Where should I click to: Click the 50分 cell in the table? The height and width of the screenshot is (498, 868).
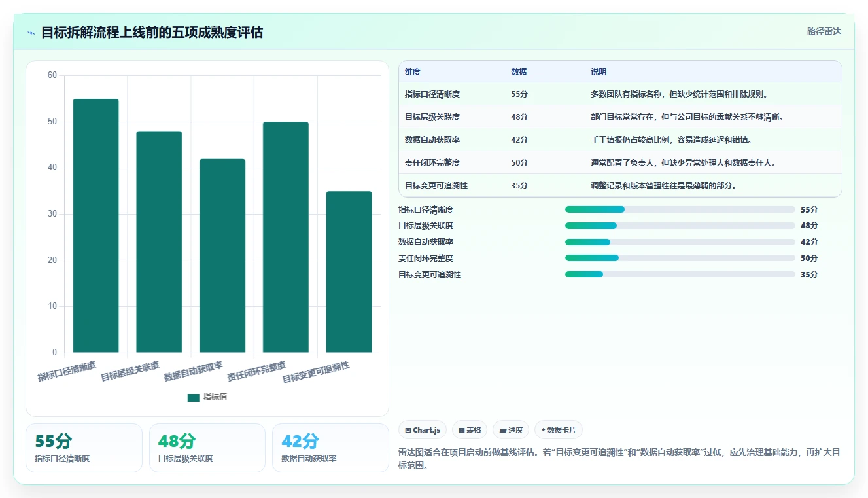519,163
